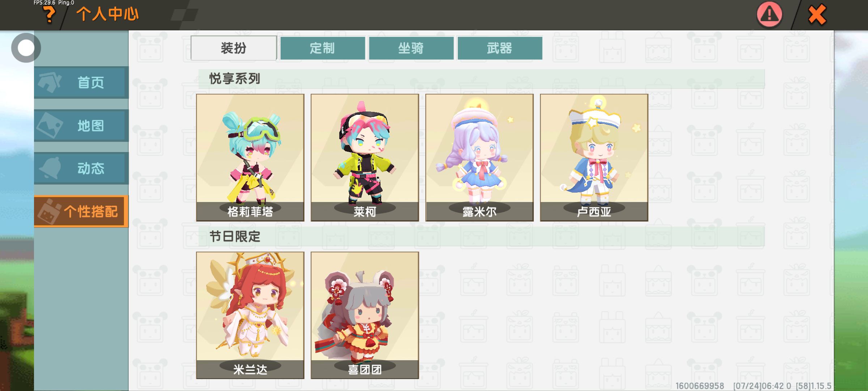Image resolution: width=868 pixels, height=391 pixels.
Task: Select the 莱柯 character skin
Action: (365, 157)
